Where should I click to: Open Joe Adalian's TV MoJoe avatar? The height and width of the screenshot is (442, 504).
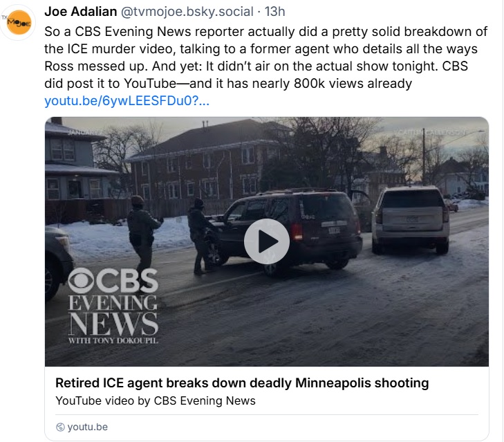click(x=17, y=25)
